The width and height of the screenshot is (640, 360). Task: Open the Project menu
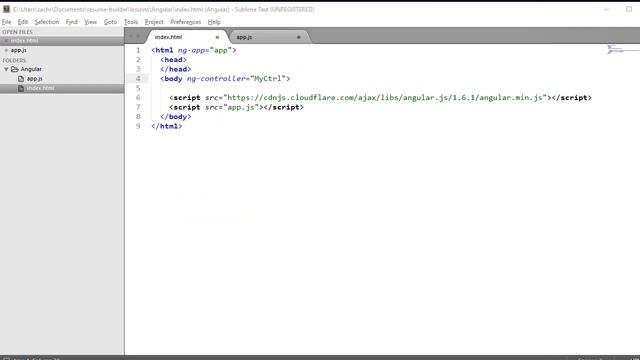point(154,22)
